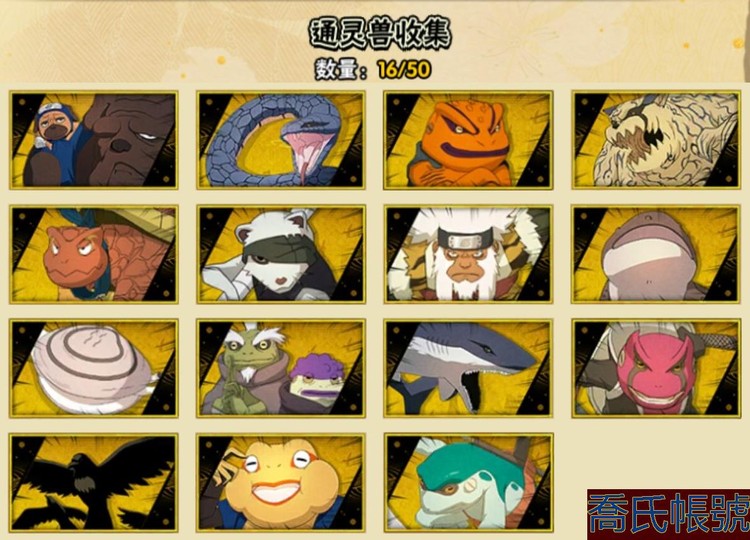The image size is (750, 540).
Task: Open the two elder toads card
Action: [x=281, y=368]
